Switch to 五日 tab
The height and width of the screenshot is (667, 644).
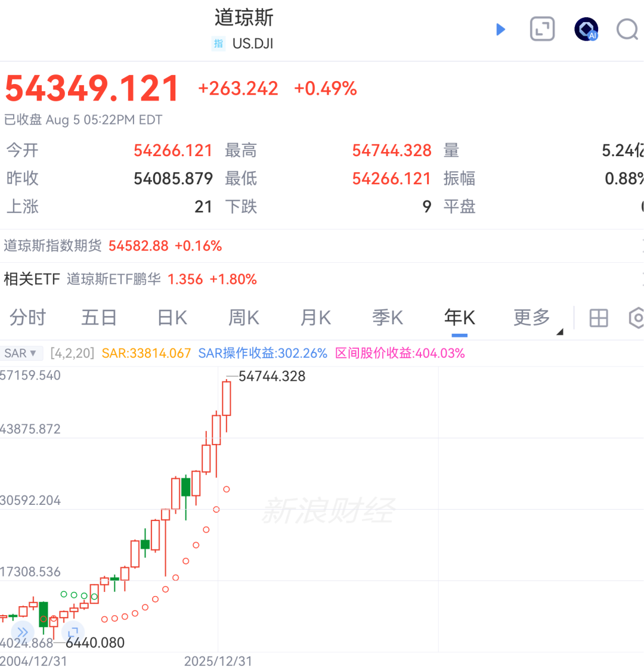99,318
